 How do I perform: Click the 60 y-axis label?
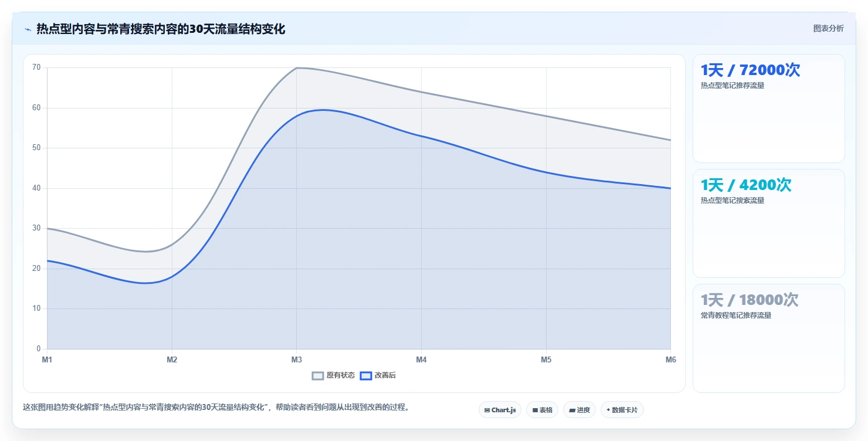(36, 108)
